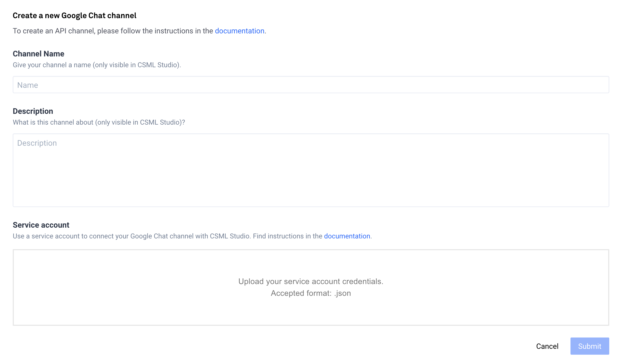Open the documentation link under Service account

coord(347,236)
